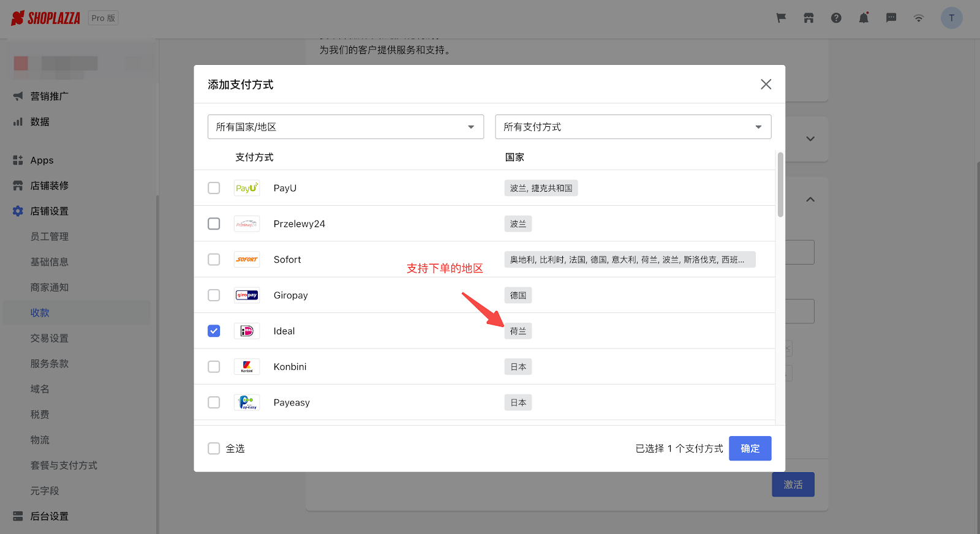Click the 日本 tag for Payeasy
This screenshot has width=980, height=534.
[x=518, y=402]
